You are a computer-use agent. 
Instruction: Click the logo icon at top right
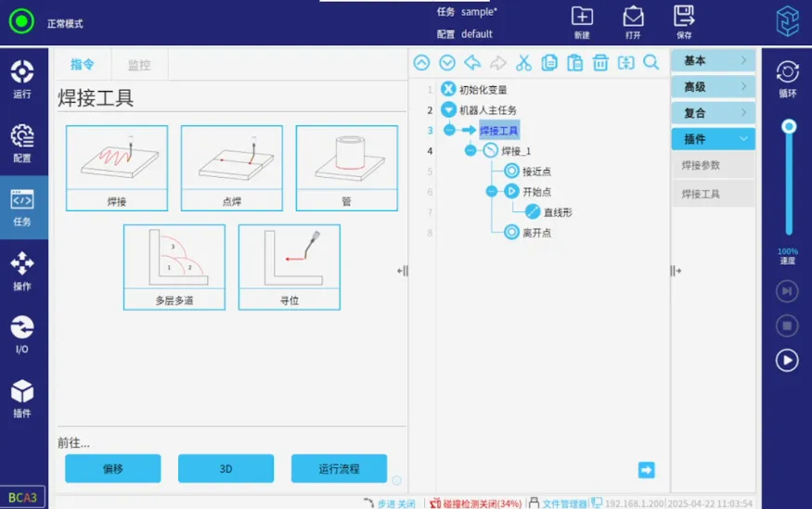tap(788, 21)
